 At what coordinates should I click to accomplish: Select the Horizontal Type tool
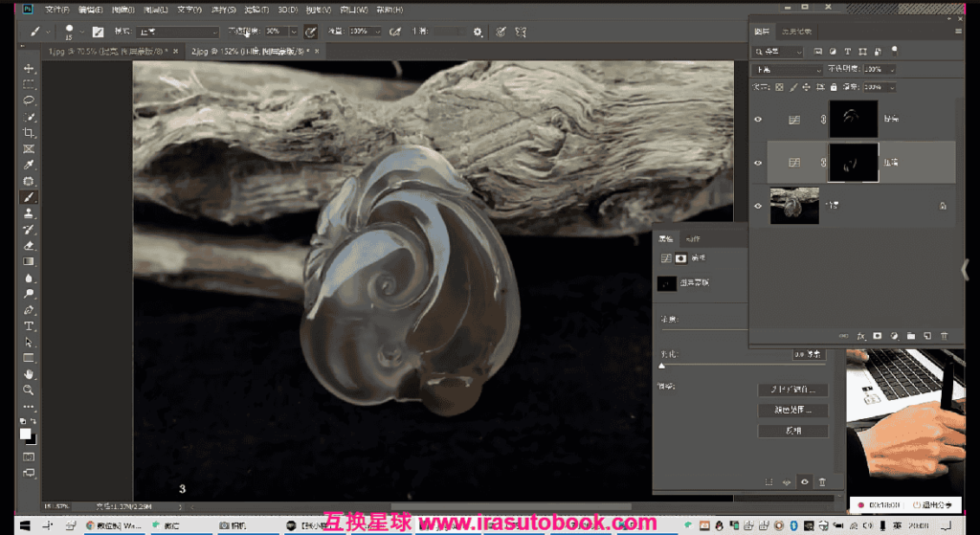pos(28,326)
